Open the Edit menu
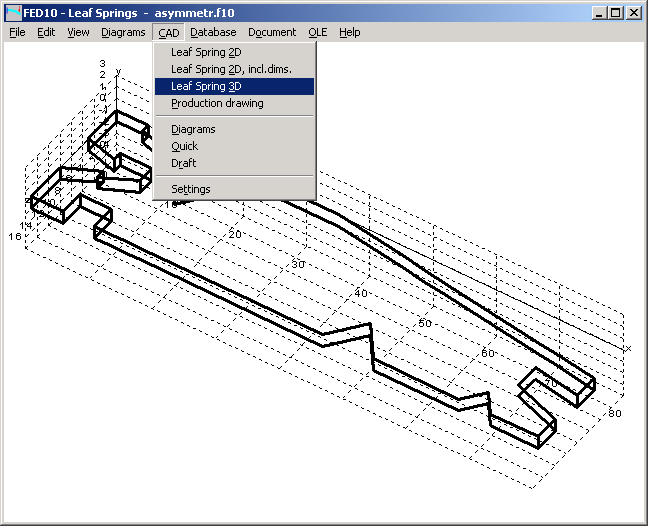This screenshot has height=526, width=648. click(x=46, y=32)
